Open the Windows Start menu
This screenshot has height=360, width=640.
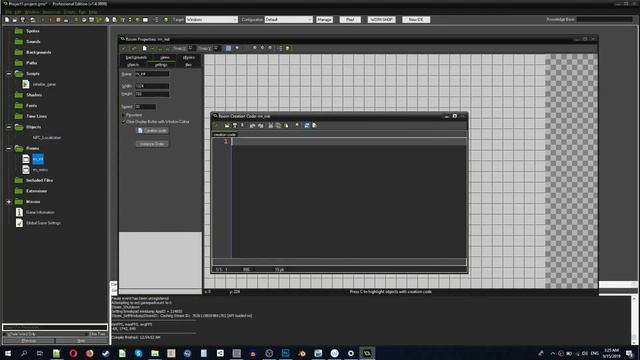point(7,353)
